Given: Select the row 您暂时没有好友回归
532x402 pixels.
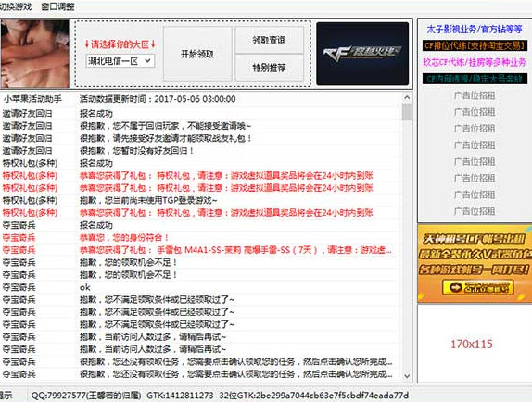Looking at the screenshot, I should pos(201,151).
